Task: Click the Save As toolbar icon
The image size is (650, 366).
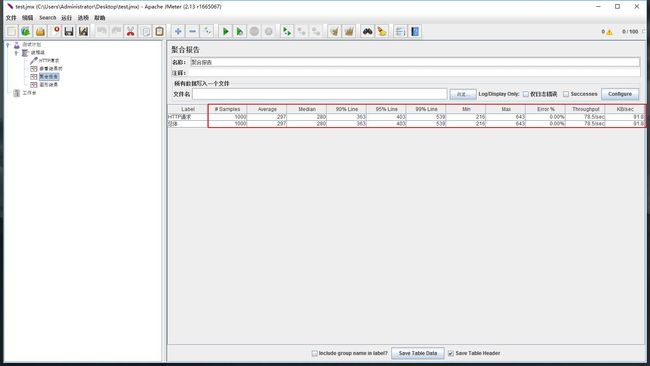Action: [83, 32]
